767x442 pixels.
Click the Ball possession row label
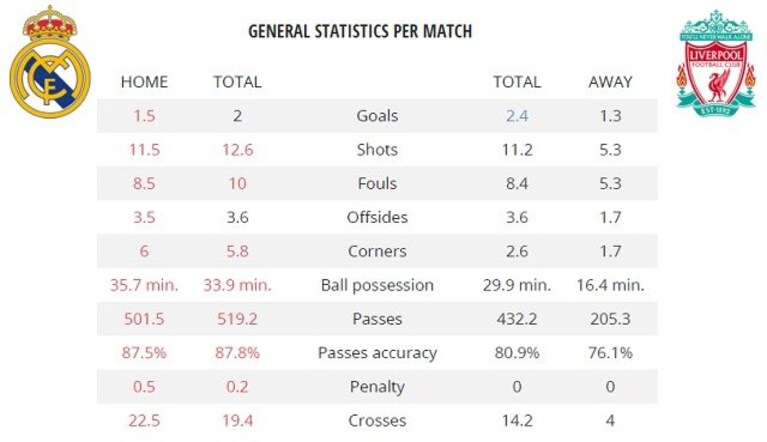tap(377, 285)
